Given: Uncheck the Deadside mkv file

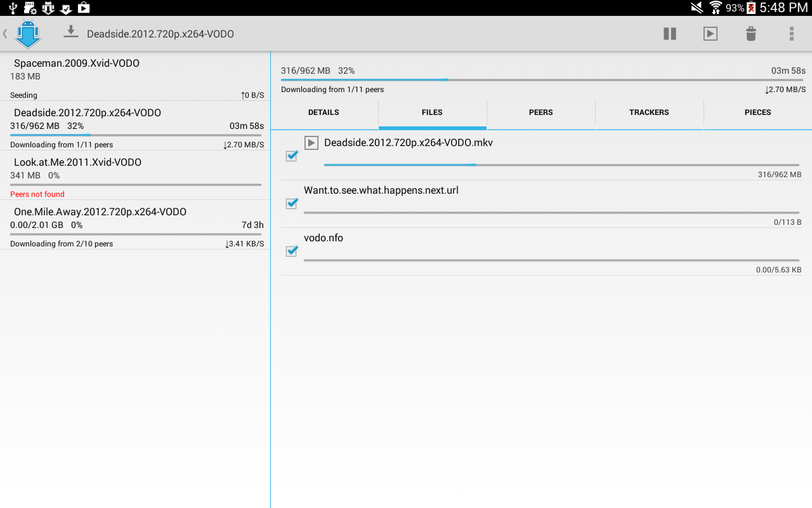Looking at the screenshot, I should [291, 156].
